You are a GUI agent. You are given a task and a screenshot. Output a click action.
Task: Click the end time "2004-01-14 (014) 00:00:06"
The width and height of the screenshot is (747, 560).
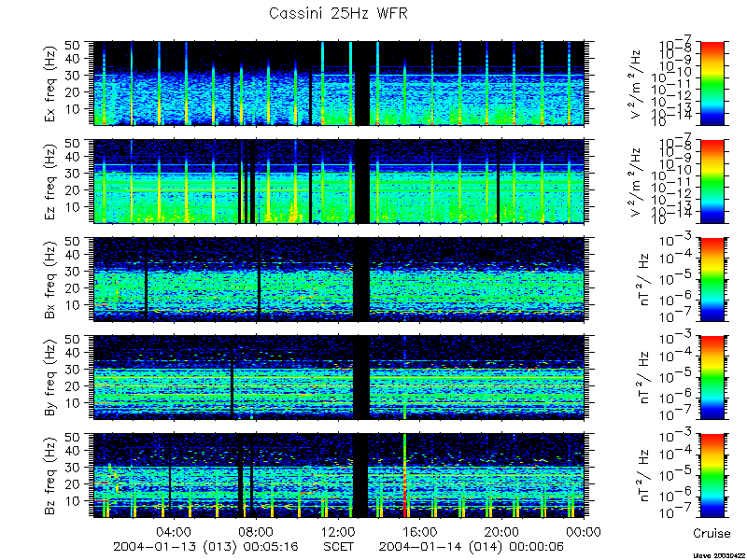pos(472,546)
